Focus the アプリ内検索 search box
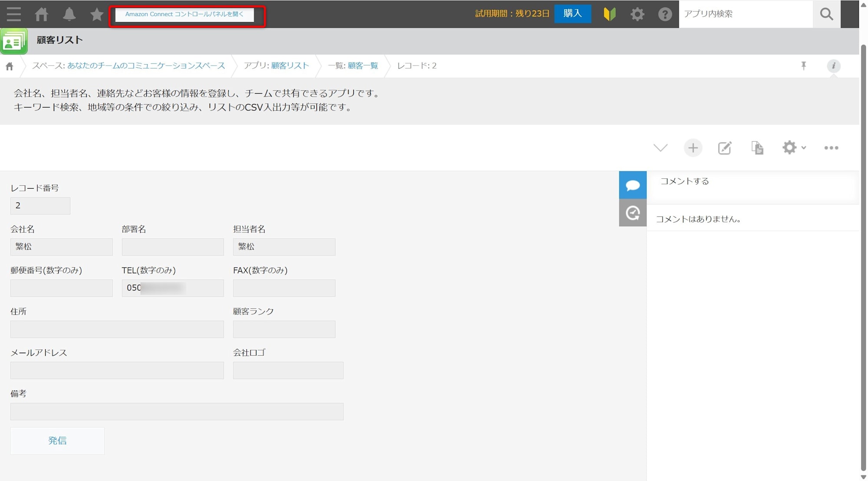This screenshot has height=481, width=868. tap(746, 14)
